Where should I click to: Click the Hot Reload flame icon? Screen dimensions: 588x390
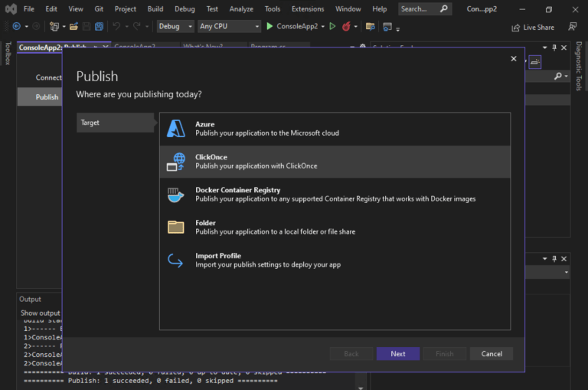(346, 26)
